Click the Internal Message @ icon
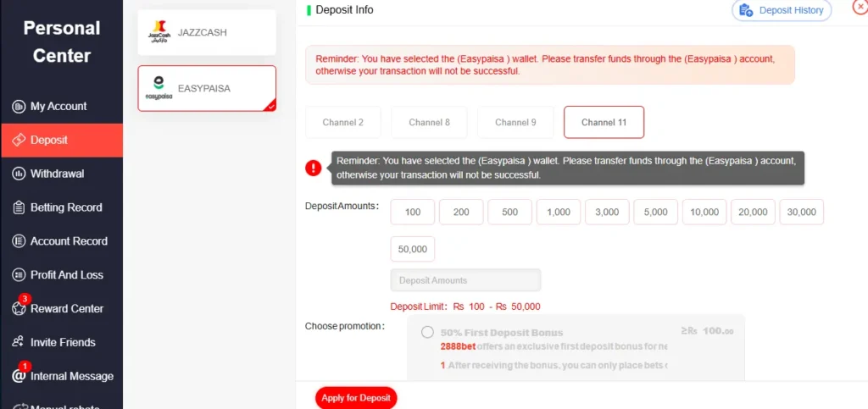The width and height of the screenshot is (868, 409). tap(19, 376)
